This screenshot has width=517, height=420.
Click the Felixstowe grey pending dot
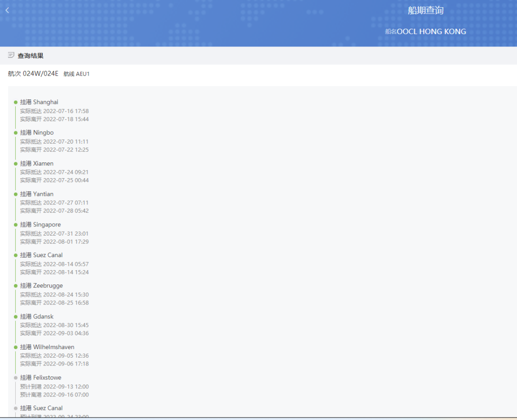15,378
